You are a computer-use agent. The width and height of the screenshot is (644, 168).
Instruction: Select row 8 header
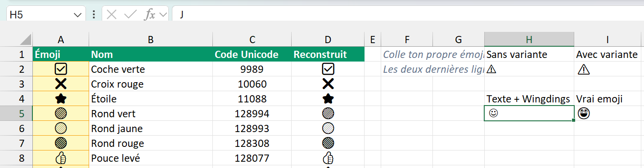pos(16,158)
